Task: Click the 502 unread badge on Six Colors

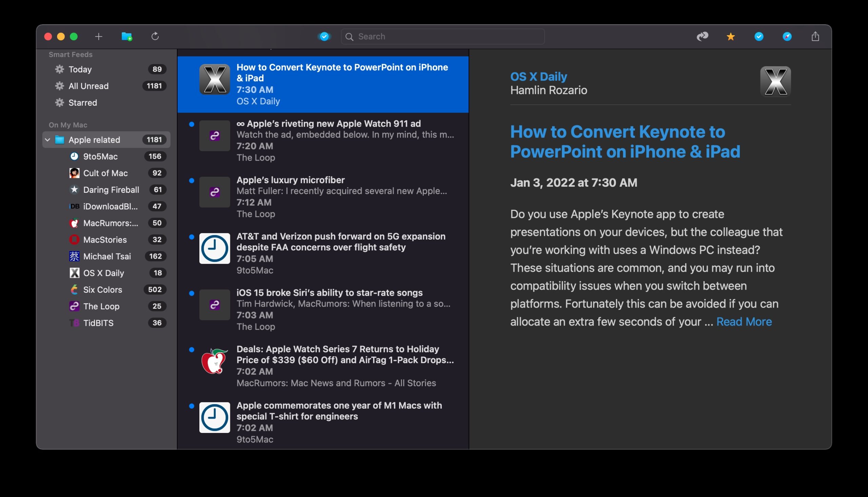Action: point(155,289)
